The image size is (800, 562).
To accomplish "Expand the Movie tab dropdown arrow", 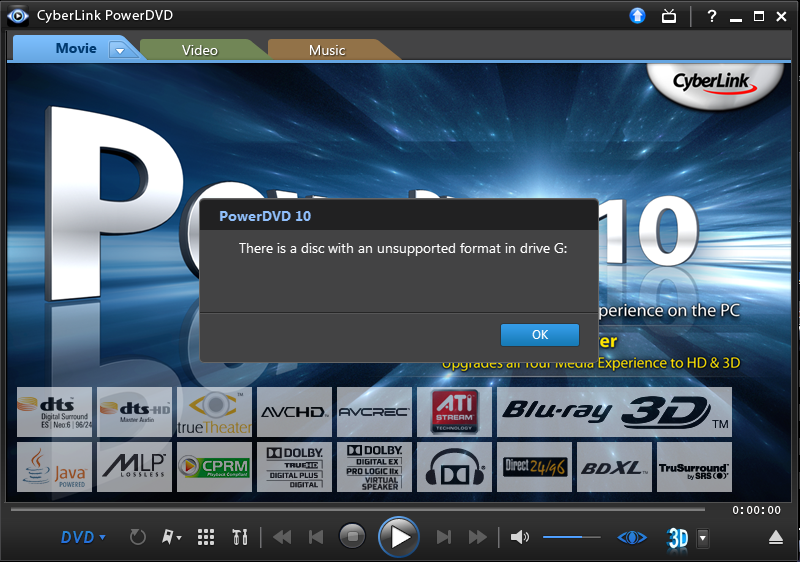I will (x=120, y=50).
